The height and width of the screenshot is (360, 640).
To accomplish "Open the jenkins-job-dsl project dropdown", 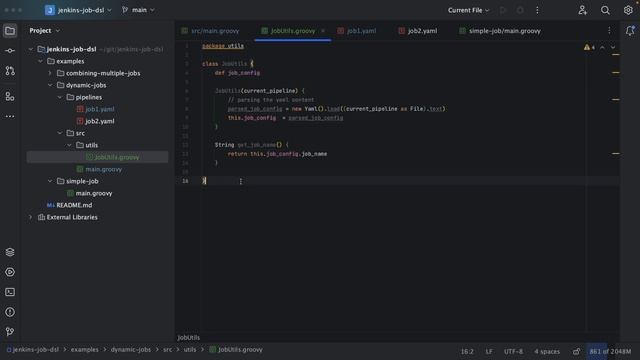I will coord(84,10).
